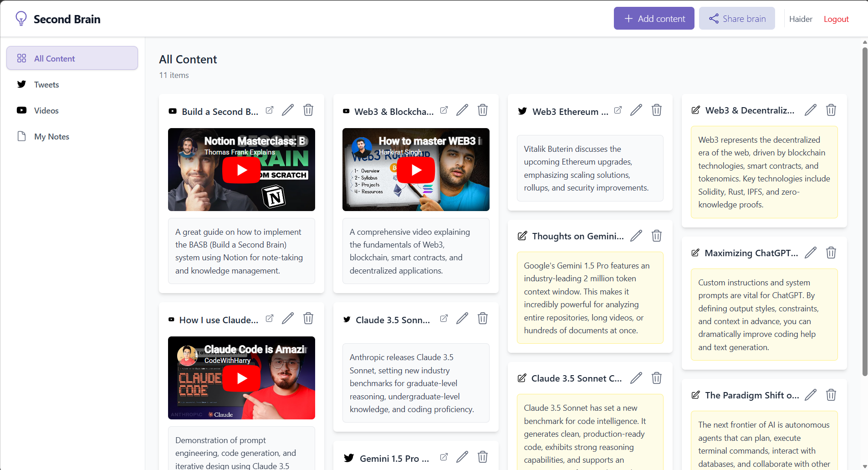Image resolution: width=868 pixels, height=470 pixels.
Task: Click the BASB guide description text
Action: [x=239, y=251]
